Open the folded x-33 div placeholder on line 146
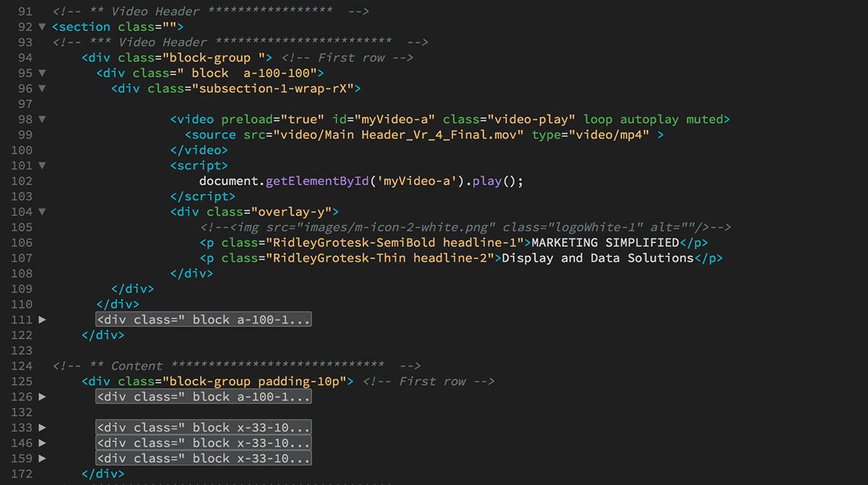This screenshot has width=868, height=485. point(204,443)
